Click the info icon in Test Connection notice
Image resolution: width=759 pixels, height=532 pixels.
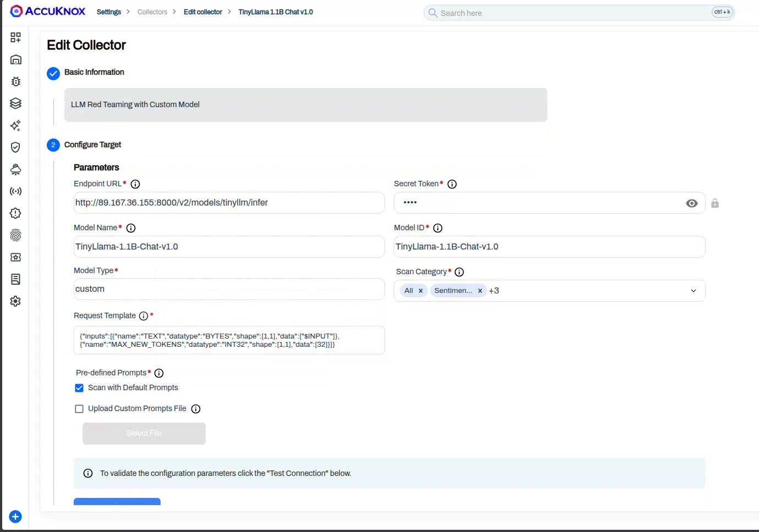tap(88, 473)
